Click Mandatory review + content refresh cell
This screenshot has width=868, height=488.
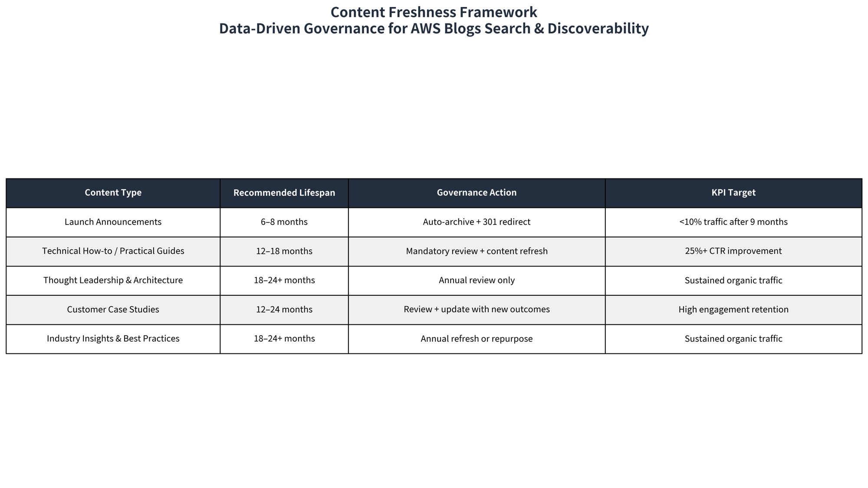[x=477, y=251]
